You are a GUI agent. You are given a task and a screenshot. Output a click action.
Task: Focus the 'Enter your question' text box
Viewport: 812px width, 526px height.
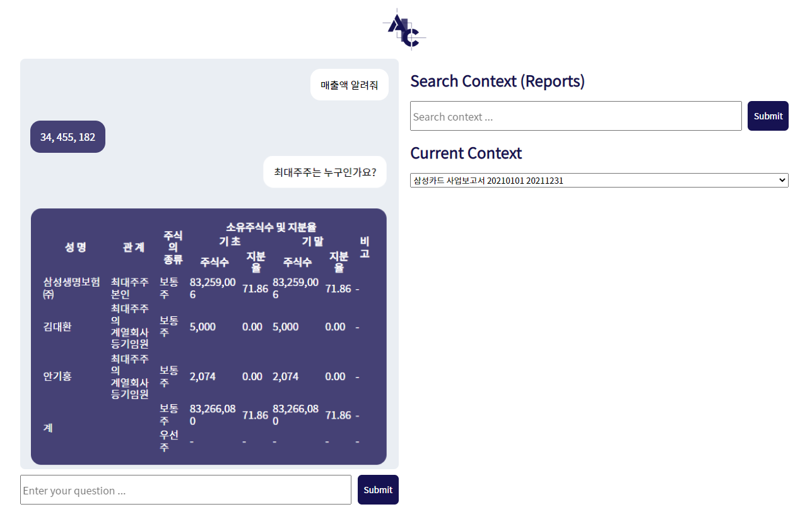click(x=185, y=490)
